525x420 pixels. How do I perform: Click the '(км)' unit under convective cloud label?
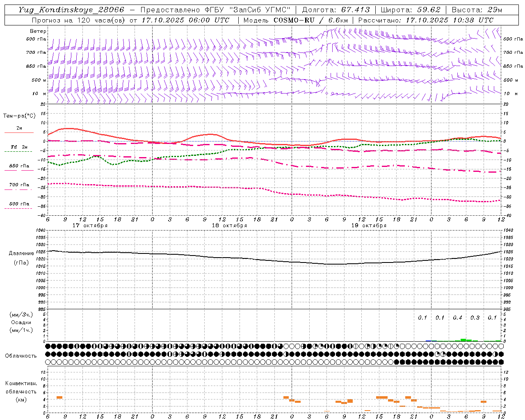click(21, 399)
